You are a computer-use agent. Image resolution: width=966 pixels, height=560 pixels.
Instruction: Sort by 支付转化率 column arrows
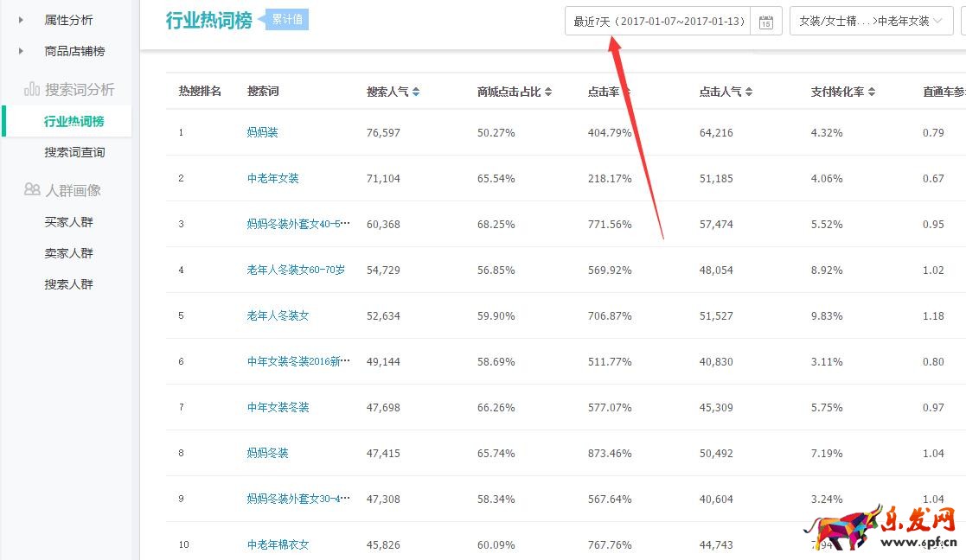pyautogui.click(x=872, y=92)
